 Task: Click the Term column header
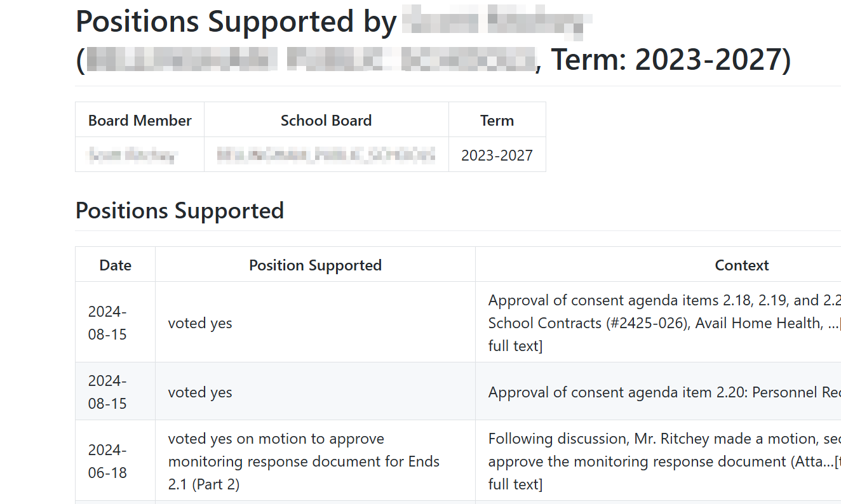[497, 120]
